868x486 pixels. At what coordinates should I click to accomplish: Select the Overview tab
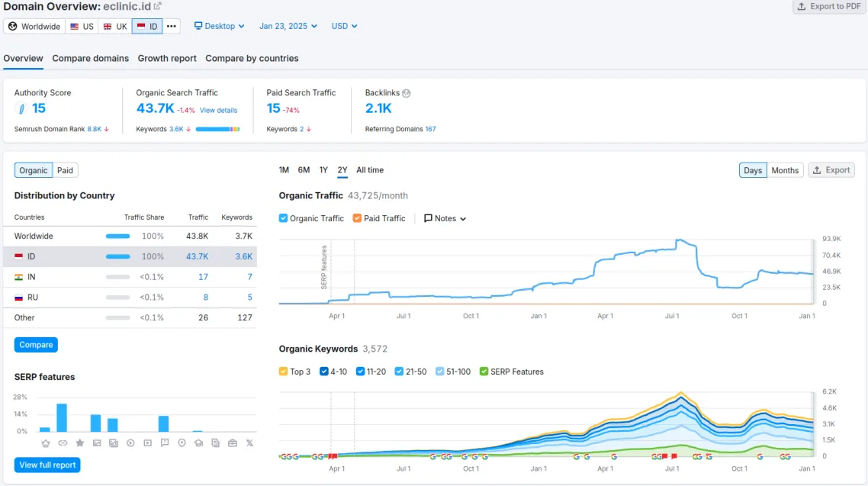pos(23,58)
